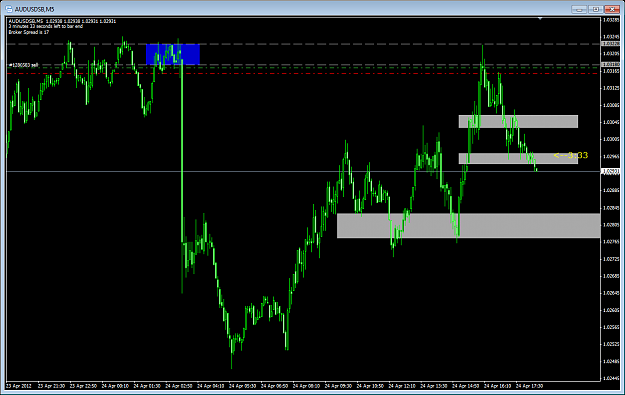Click the 1.02965 price scale label
This screenshot has width=625, height=395.
coord(611,156)
